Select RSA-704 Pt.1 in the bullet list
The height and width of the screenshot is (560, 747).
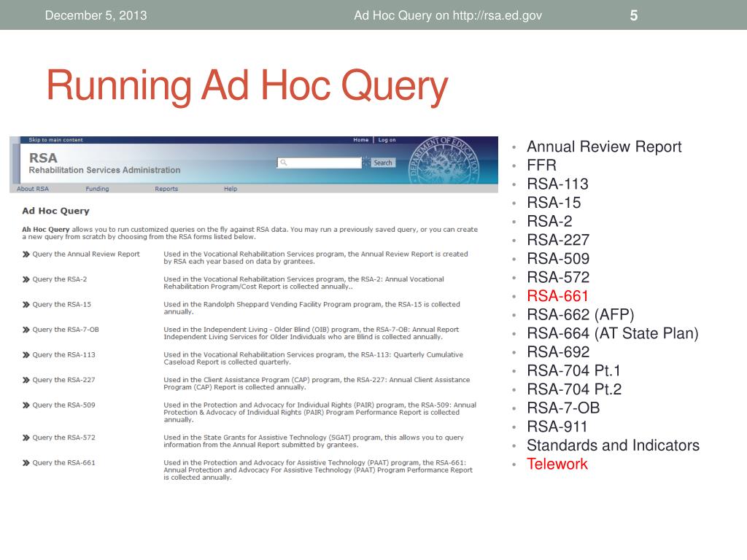(x=573, y=370)
